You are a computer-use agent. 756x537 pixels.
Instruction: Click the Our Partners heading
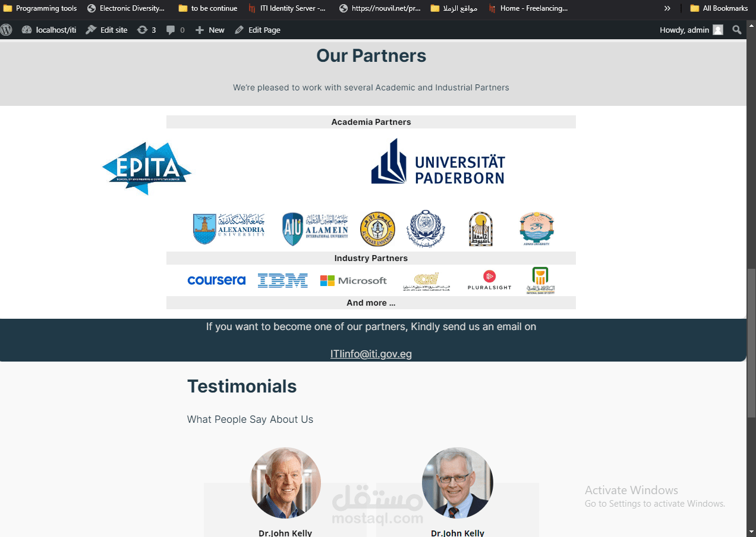point(371,56)
